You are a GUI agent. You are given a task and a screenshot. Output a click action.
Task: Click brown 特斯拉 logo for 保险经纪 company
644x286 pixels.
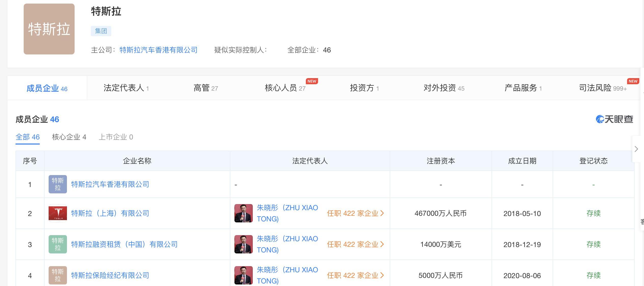coord(58,275)
